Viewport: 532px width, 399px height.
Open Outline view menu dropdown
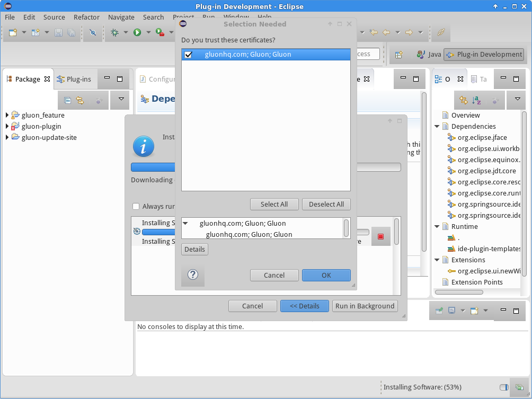(517, 100)
